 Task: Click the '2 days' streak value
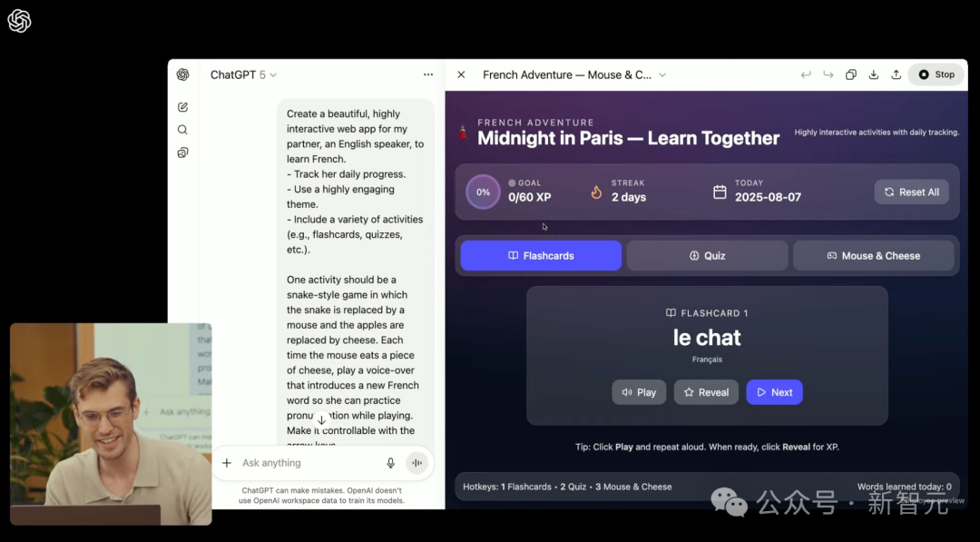tap(629, 197)
